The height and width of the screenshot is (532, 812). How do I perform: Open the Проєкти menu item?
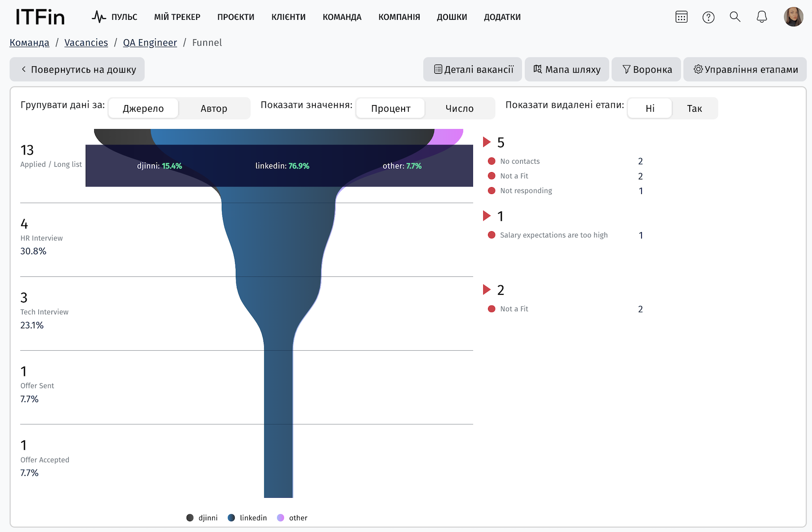[x=235, y=17]
